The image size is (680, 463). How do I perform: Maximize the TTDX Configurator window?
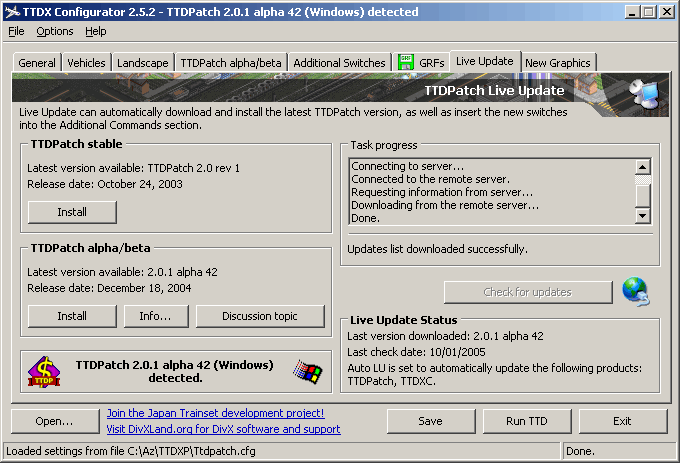click(649, 12)
